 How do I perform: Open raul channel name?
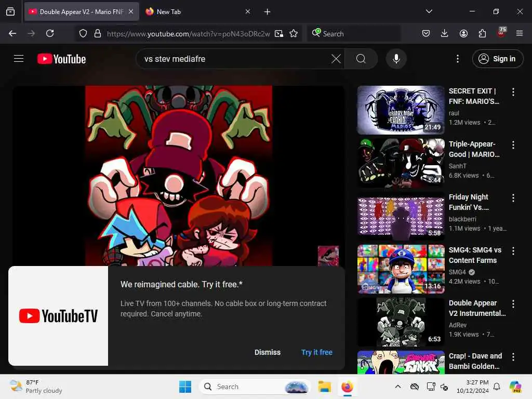point(454,113)
